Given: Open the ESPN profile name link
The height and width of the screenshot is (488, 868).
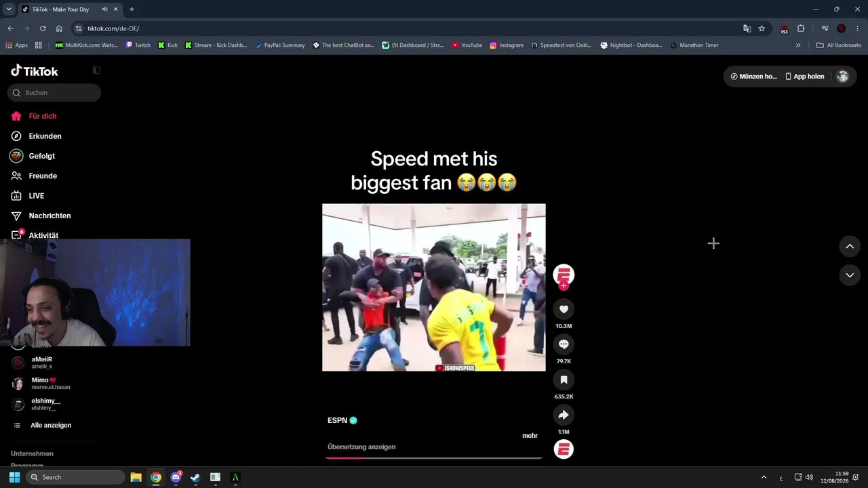Looking at the screenshot, I should [337, 420].
